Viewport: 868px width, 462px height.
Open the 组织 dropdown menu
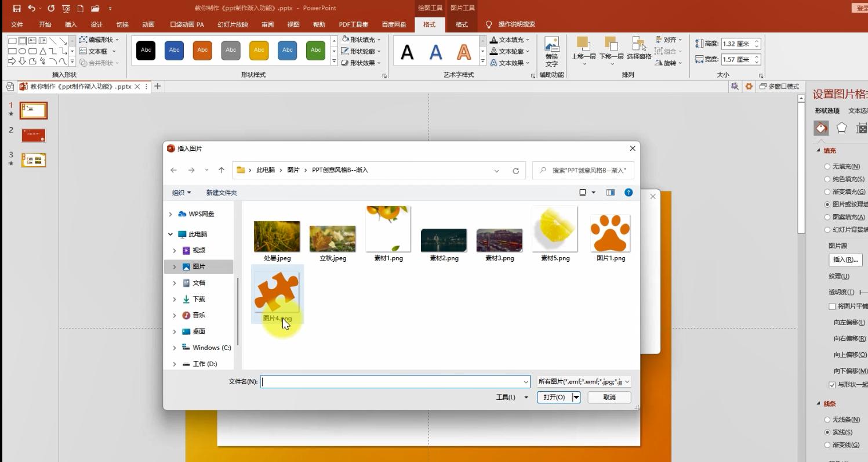(181, 193)
